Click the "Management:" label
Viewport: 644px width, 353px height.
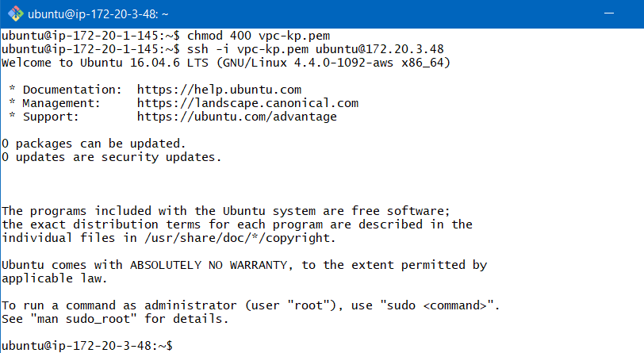point(62,103)
